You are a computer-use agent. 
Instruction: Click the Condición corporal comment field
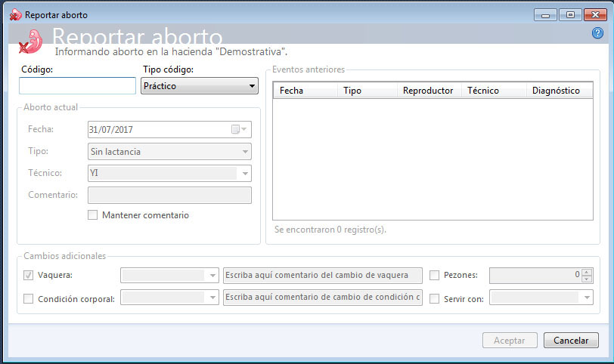click(323, 297)
